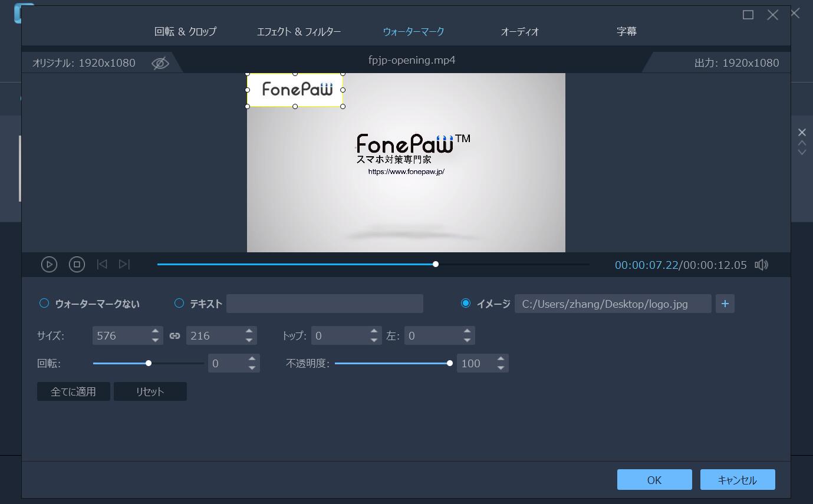Select テキスト watermark radio option
The width and height of the screenshot is (813, 504).
pyautogui.click(x=179, y=303)
